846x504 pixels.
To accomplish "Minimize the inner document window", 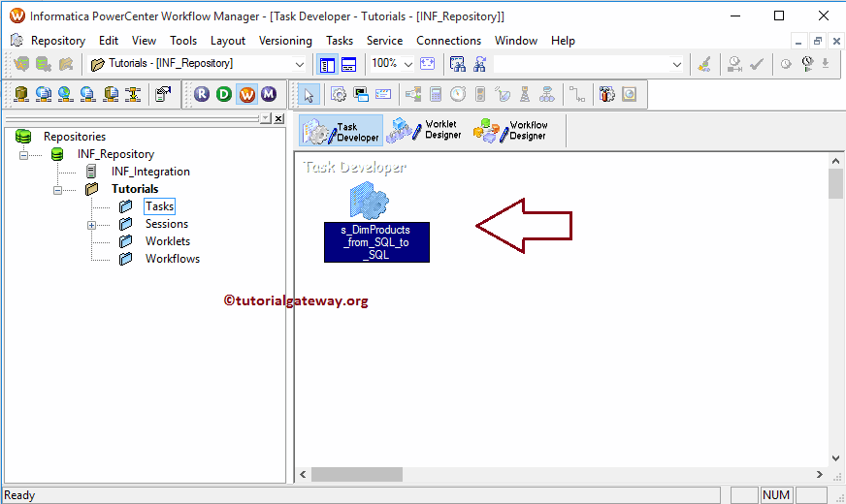I will 798,41.
